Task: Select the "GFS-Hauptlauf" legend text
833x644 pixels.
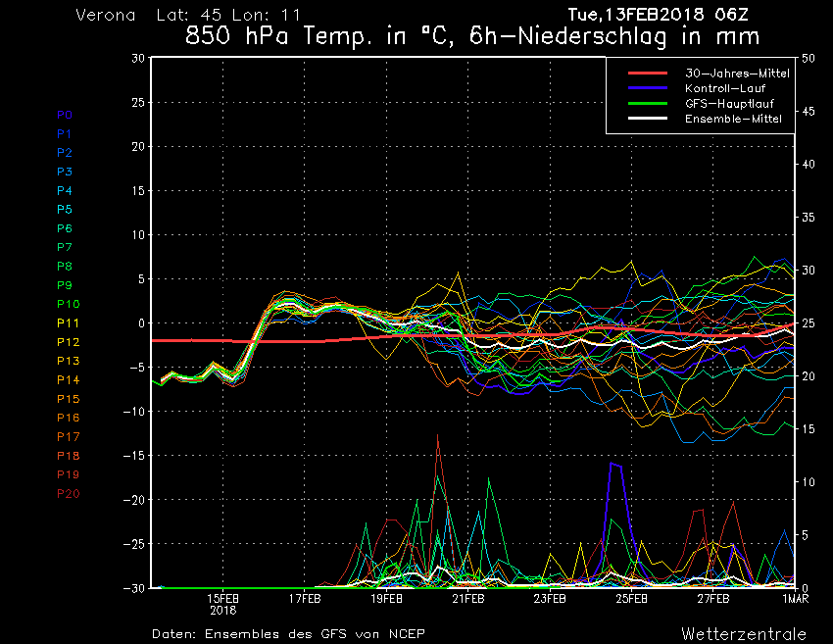Action: (x=729, y=104)
